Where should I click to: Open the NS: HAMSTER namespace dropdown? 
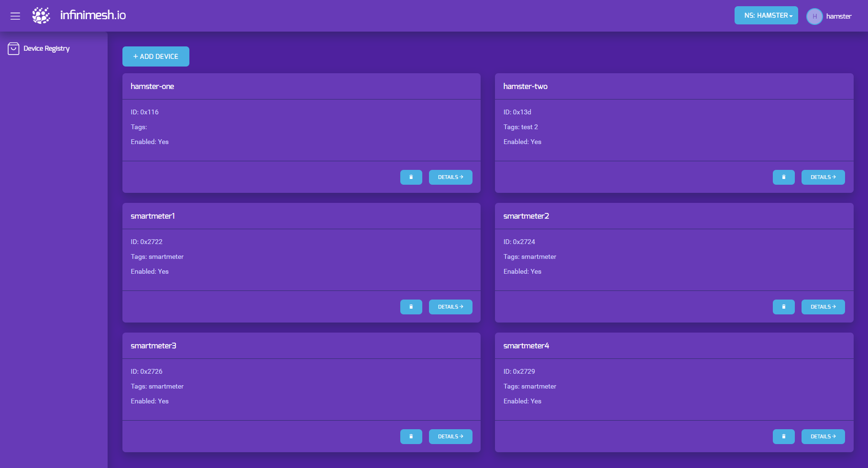pyautogui.click(x=766, y=15)
